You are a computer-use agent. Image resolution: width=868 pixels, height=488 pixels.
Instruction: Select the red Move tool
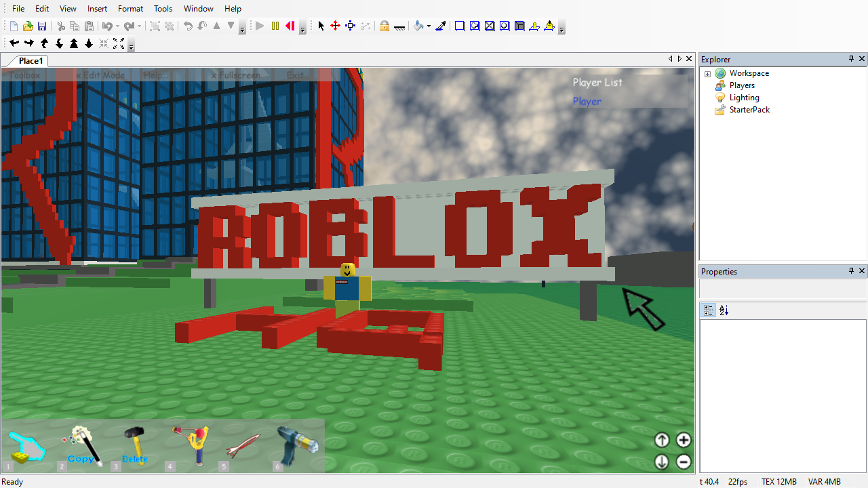335,26
